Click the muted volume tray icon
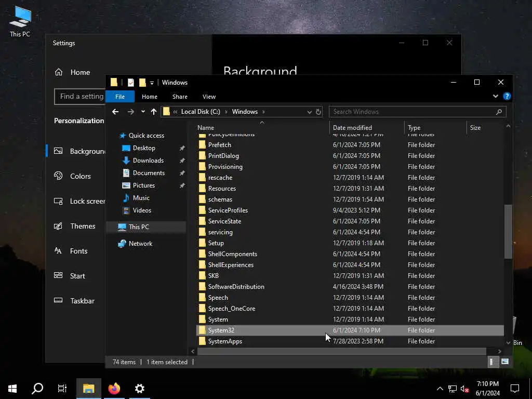The height and width of the screenshot is (399, 532). pyautogui.click(x=464, y=389)
